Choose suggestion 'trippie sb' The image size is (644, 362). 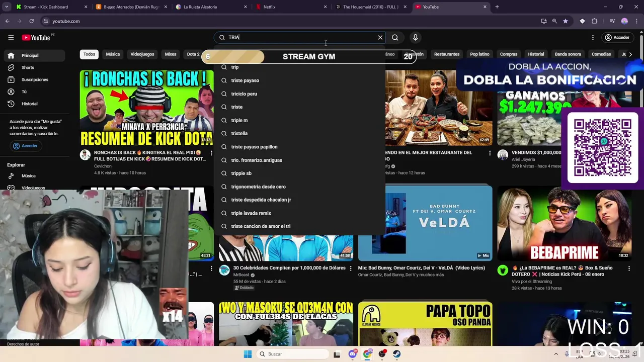300,173
